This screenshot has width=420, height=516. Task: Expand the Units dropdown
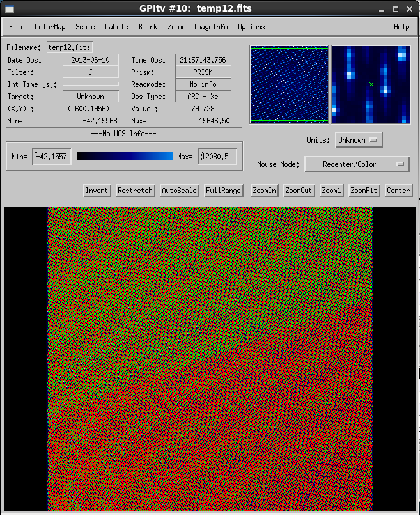pos(358,140)
